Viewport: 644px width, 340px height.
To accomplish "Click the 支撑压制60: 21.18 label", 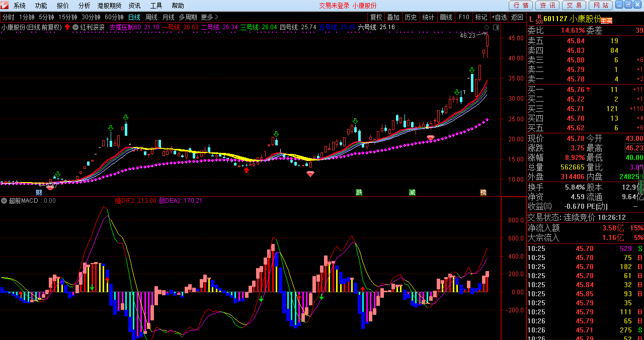I will [134, 27].
